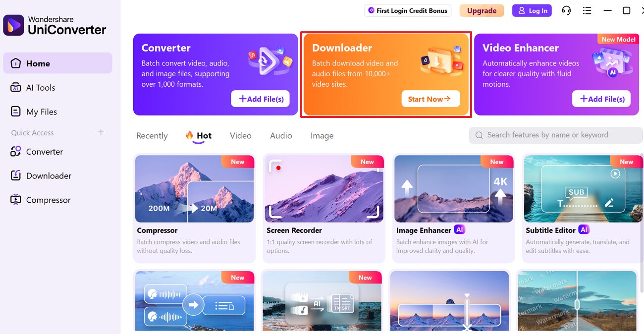Claim the First Login Credit Bonus
644x334 pixels.
pyautogui.click(x=408, y=10)
